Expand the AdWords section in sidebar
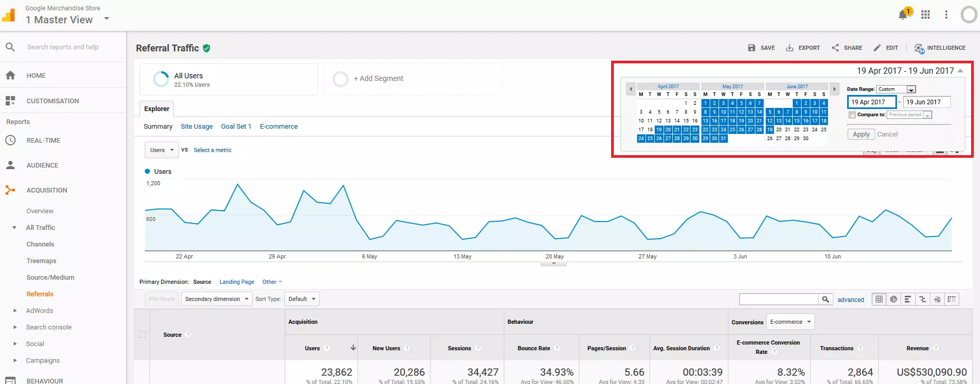980x384 pixels. [15, 311]
